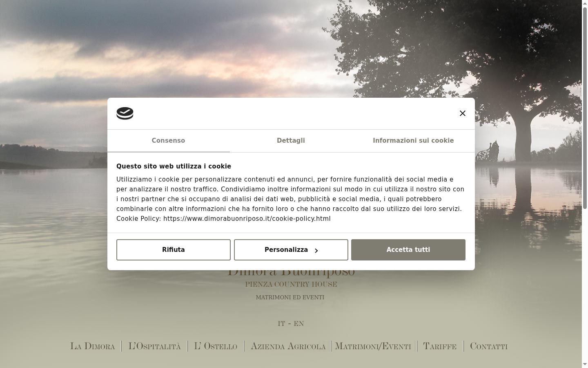Viewport: 588px width, 368px height.
Task: Navigate to Matrimoni/Eventi
Action: click(373, 346)
